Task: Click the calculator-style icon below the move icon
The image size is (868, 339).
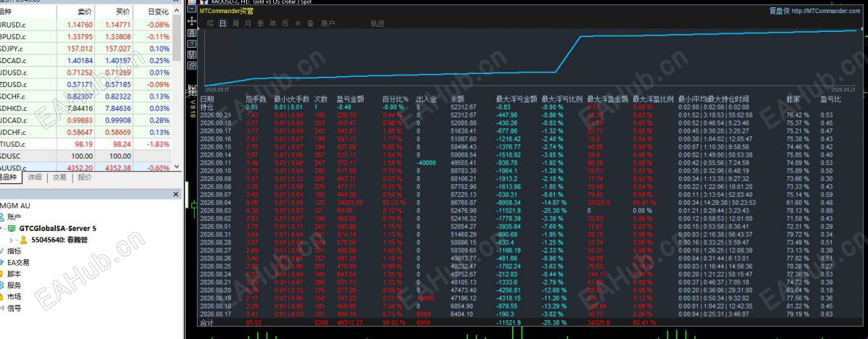Action: (x=191, y=33)
